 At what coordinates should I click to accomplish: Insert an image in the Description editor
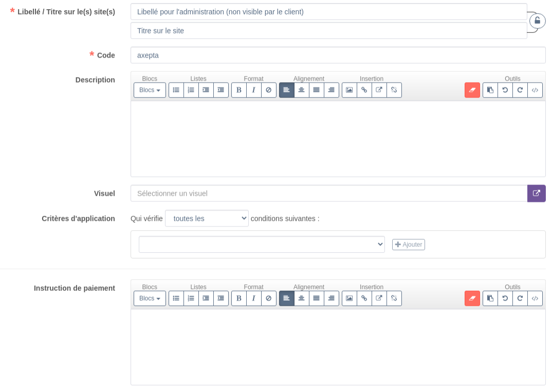coord(349,90)
